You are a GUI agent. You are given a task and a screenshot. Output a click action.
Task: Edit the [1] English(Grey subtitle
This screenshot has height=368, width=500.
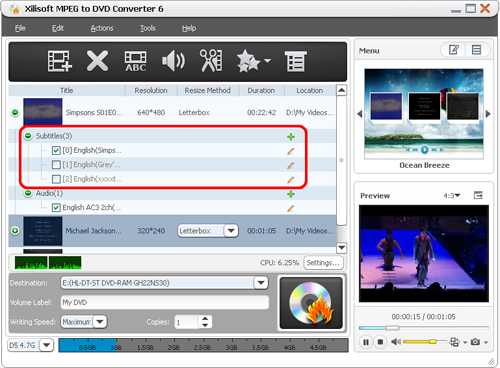[x=291, y=166]
